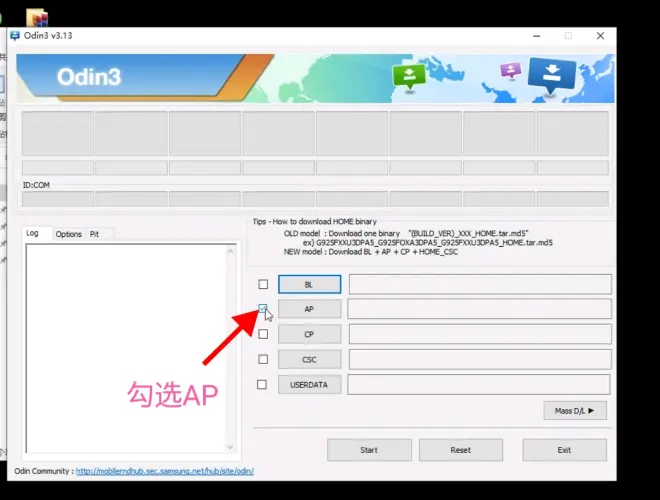The height and width of the screenshot is (500, 660).
Task: Open the Pit tab
Action: tap(94, 234)
